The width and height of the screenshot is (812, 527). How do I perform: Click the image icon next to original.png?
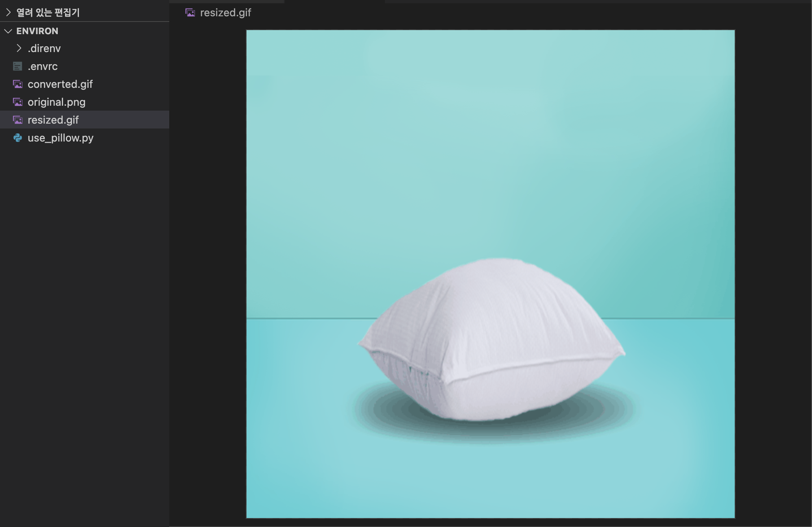(17, 102)
